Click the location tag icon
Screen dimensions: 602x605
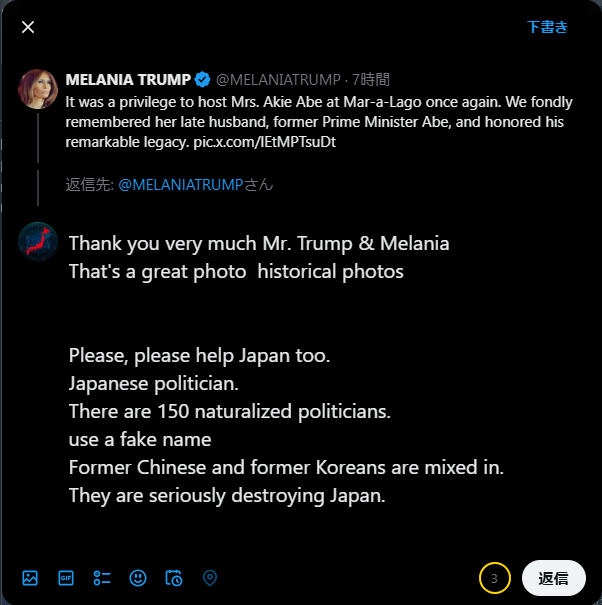(210, 577)
